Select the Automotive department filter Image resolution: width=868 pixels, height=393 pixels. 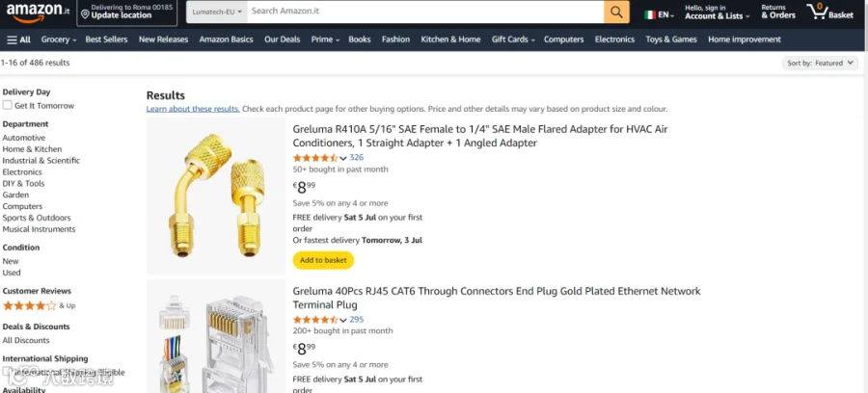[24, 138]
